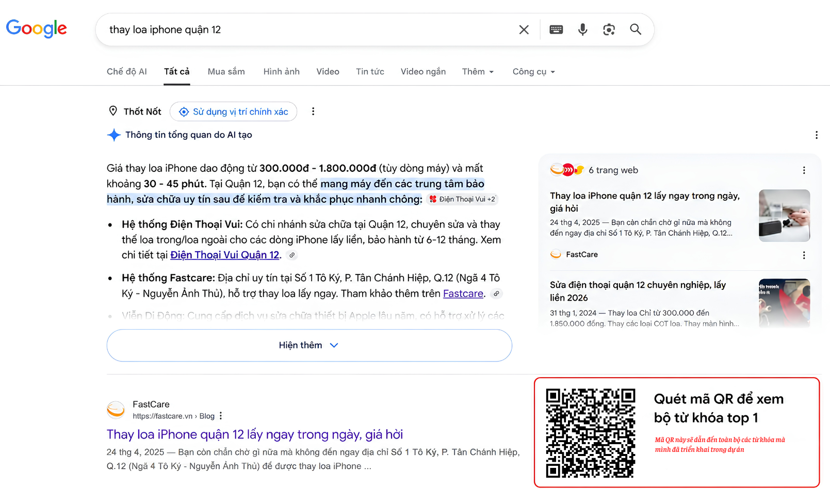Click the thumbnail of Thay loa iPhone source card
Viewport: 830px width, 504px height.
(784, 216)
